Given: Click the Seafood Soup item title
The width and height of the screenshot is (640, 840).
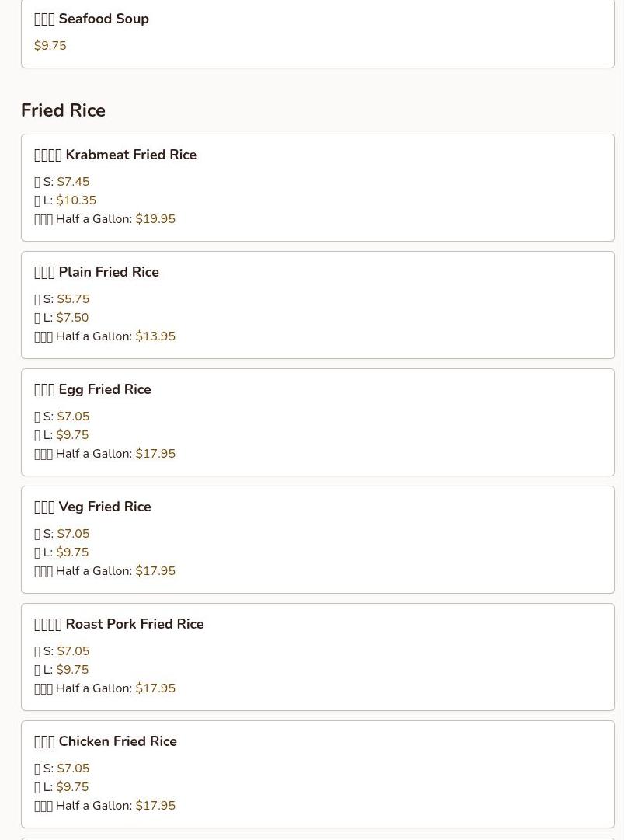Looking at the screenshot, I should pyautogui.click(x=92, y=19).
